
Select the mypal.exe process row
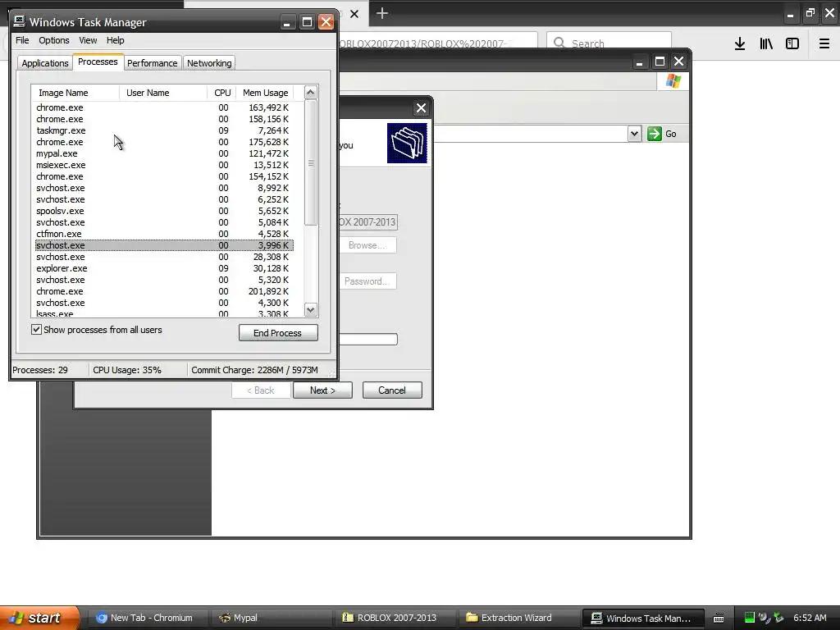[x=164, y=153]
